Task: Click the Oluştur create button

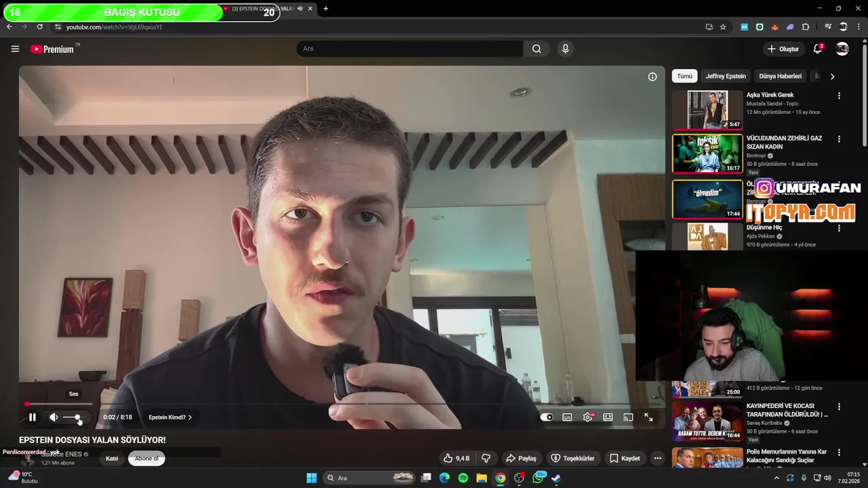Action: [783, 49]
